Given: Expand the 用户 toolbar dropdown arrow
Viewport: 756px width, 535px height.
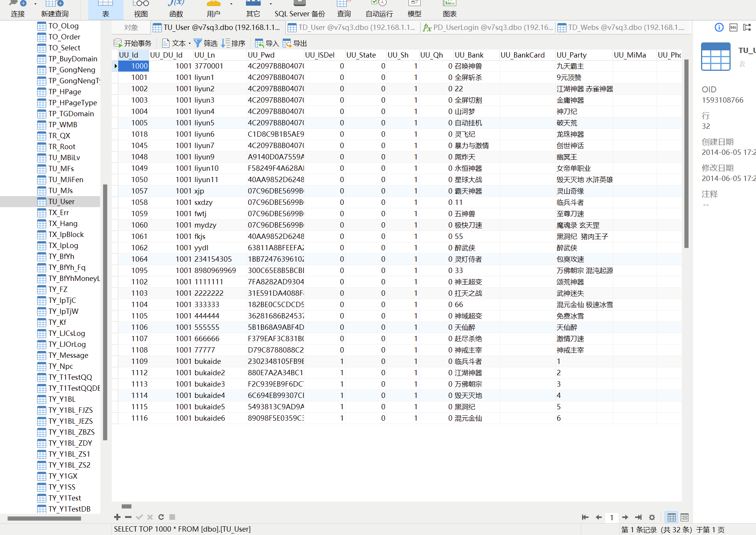Looking at the screenshot, I should (231, 4).
